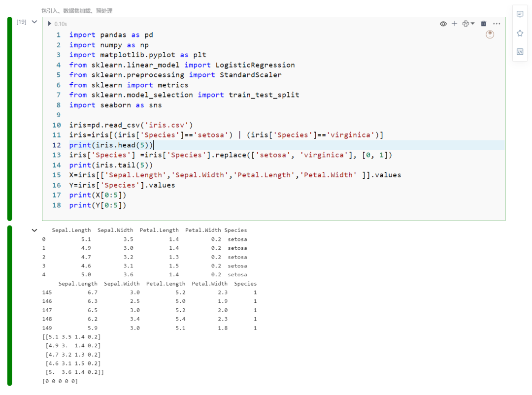Delete the cell using the trash icon
Screen dimensions: 532x395
483,23
